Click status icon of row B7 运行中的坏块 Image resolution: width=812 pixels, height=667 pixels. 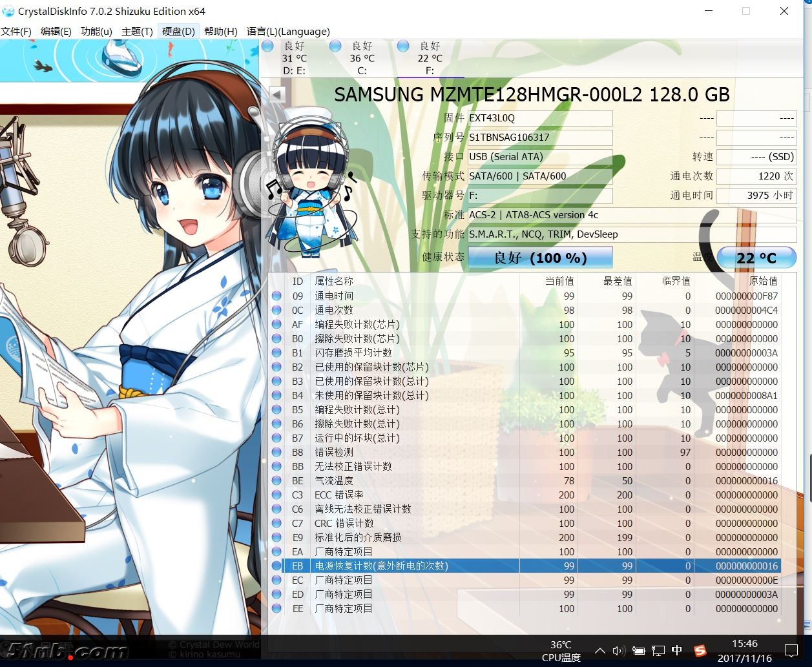tap(277, 438)
